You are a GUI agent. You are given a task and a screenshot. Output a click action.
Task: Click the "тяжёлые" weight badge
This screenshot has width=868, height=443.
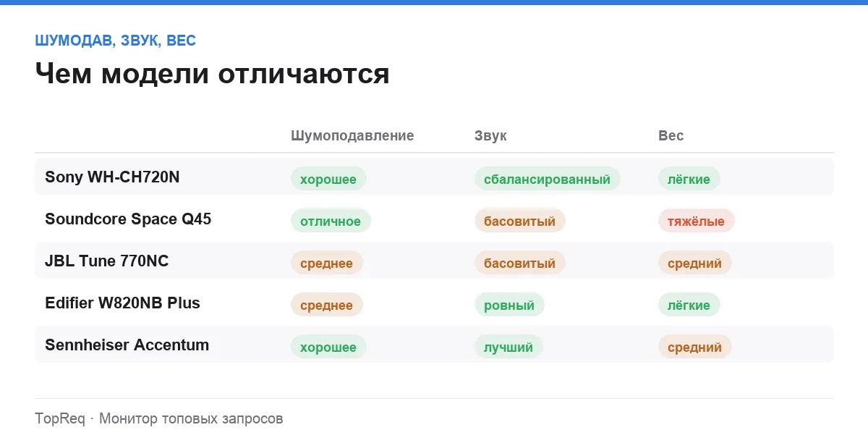coord(696,221)
